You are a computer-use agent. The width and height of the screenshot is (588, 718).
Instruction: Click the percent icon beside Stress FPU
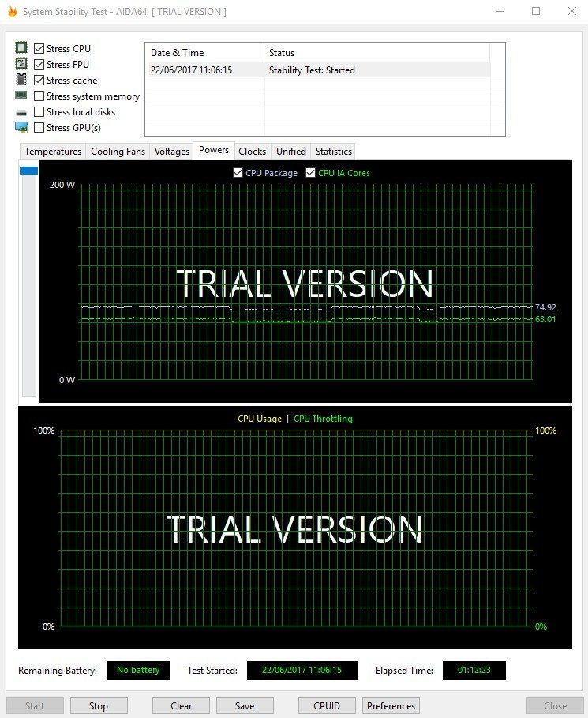[21, 63]
